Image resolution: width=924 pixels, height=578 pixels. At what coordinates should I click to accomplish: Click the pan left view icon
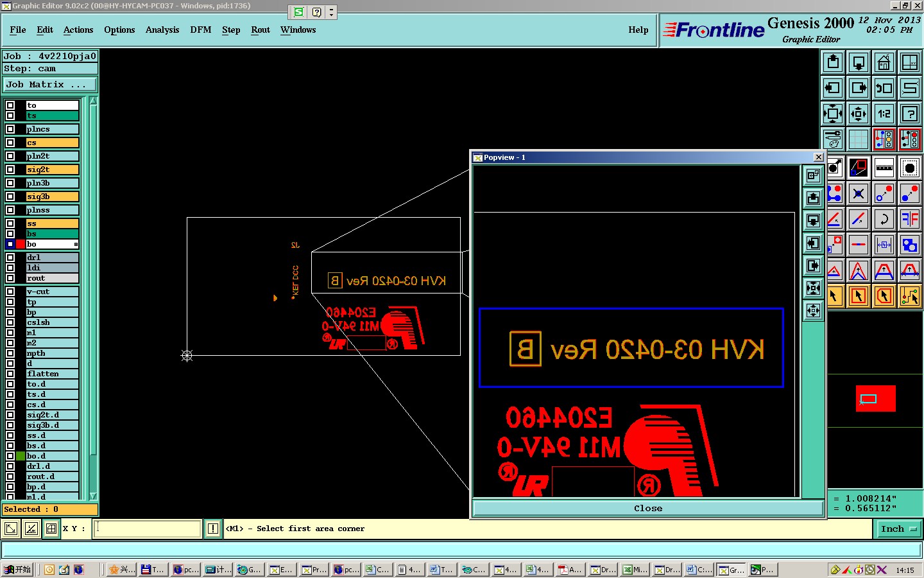833,88
